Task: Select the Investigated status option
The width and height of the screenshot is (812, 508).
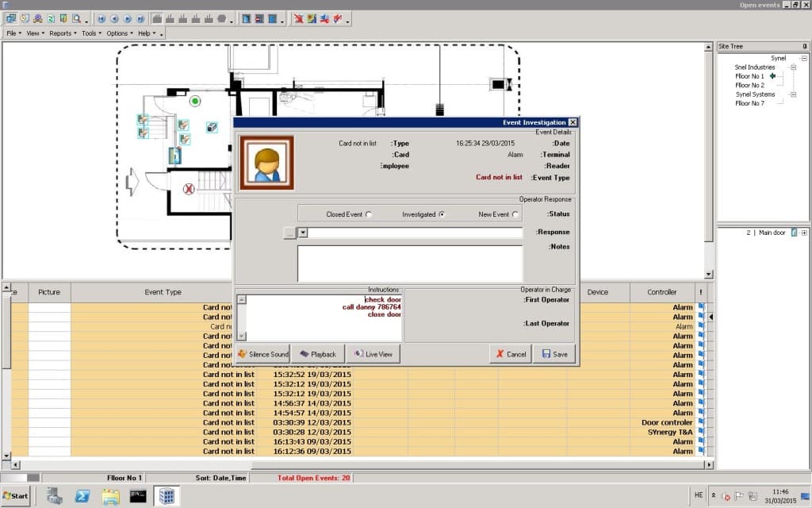Action: click(x=442, y=214)
